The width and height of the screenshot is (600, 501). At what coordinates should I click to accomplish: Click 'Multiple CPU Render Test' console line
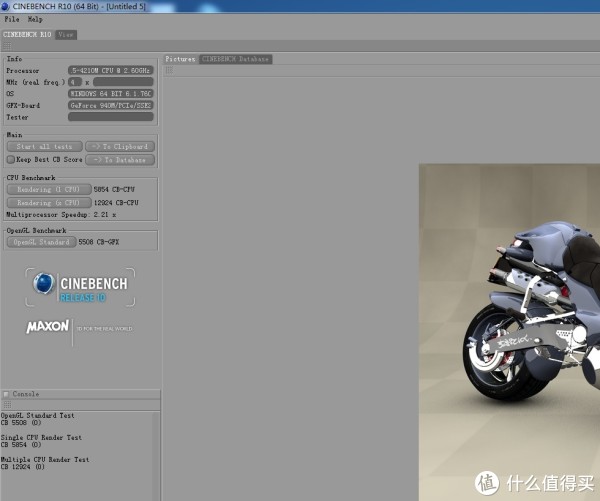coord(45,459)
